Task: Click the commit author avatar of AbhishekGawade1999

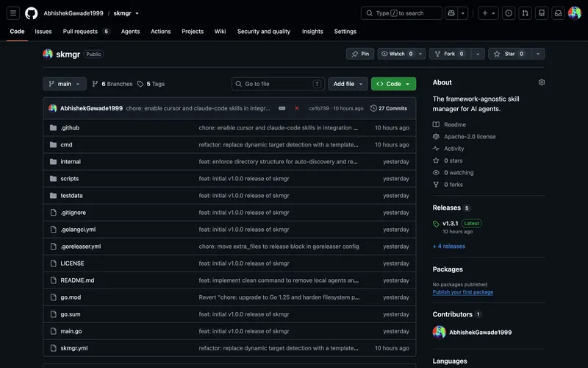Action: tap(52, 108)
